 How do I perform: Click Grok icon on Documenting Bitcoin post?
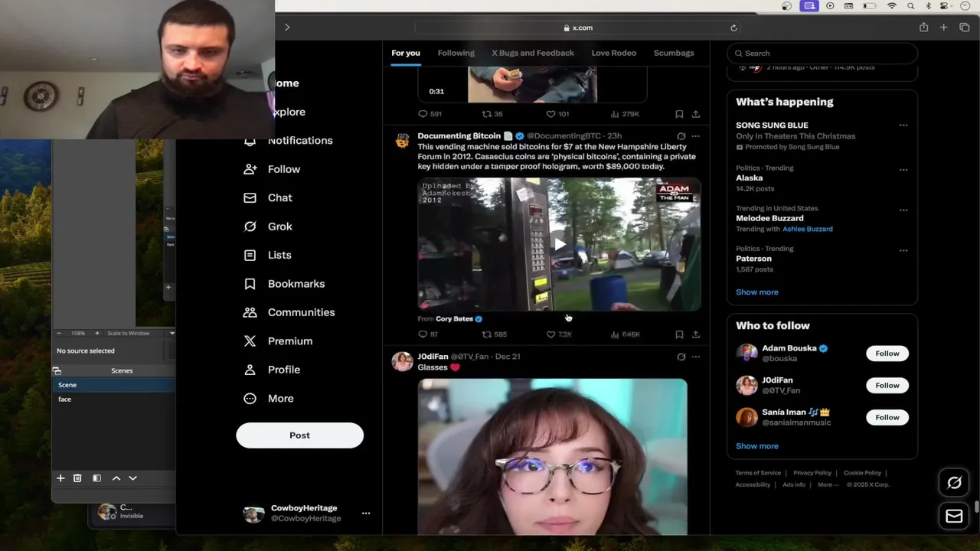681,136
